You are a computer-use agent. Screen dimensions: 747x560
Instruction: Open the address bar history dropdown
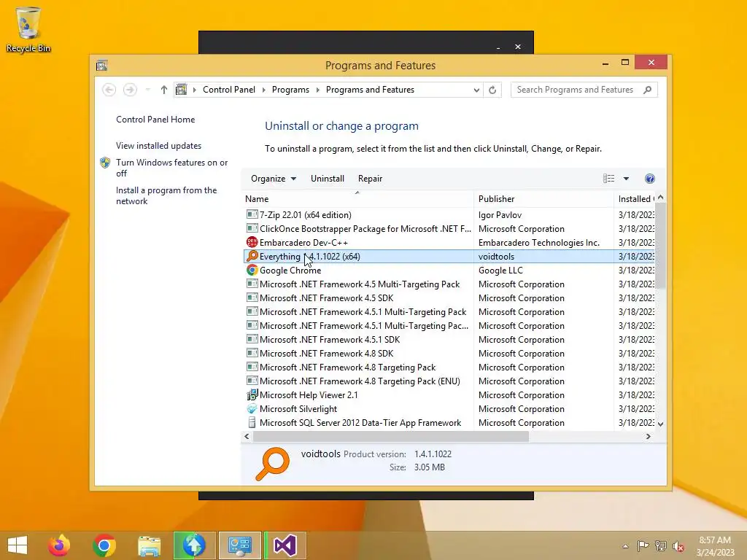[x=476, y=90]
